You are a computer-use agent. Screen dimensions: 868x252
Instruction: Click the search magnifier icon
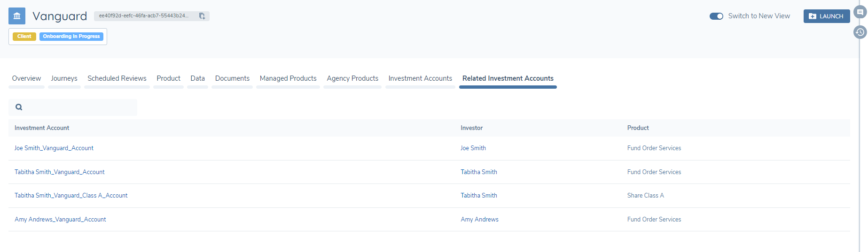click(19, 107)
